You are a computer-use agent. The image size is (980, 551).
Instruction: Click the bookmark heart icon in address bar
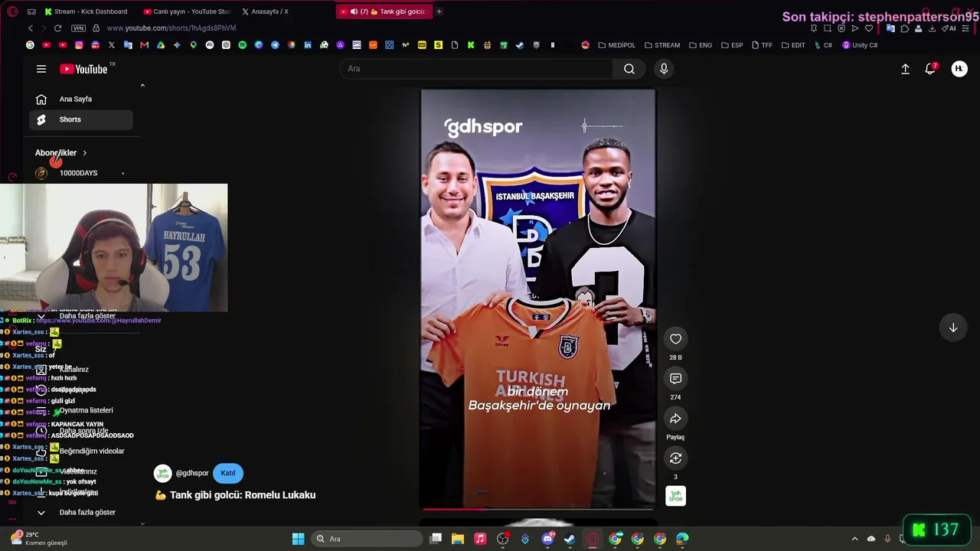pos(868,28)
